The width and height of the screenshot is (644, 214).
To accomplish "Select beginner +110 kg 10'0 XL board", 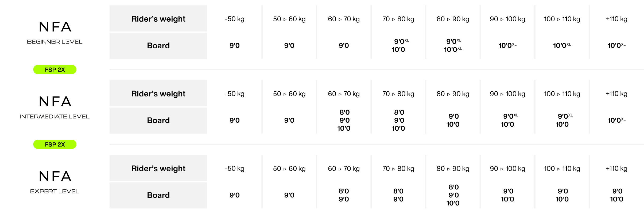I will point(616,45).
